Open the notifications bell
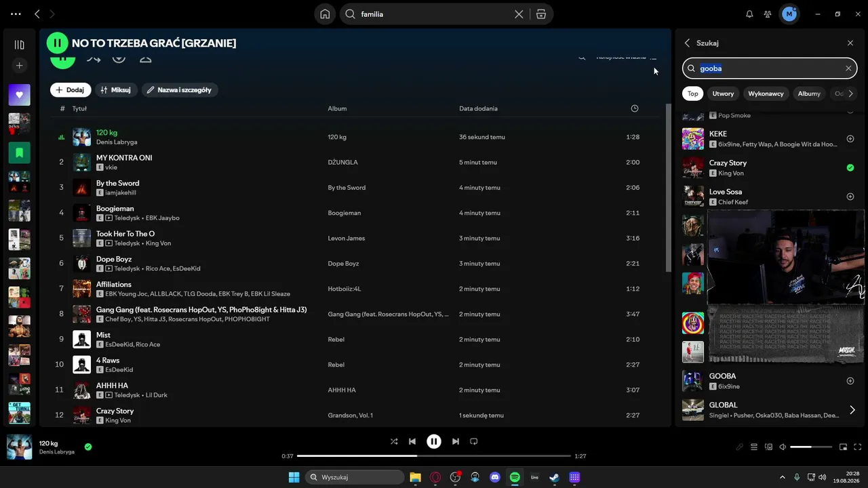This screenshot has height=488, width=868. 749,14
